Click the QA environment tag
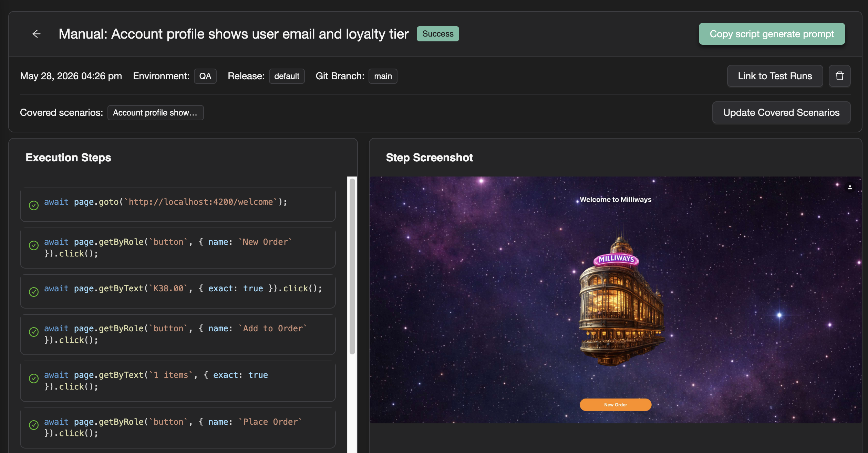The image size is (868, 453). click(x=205, y=76)
